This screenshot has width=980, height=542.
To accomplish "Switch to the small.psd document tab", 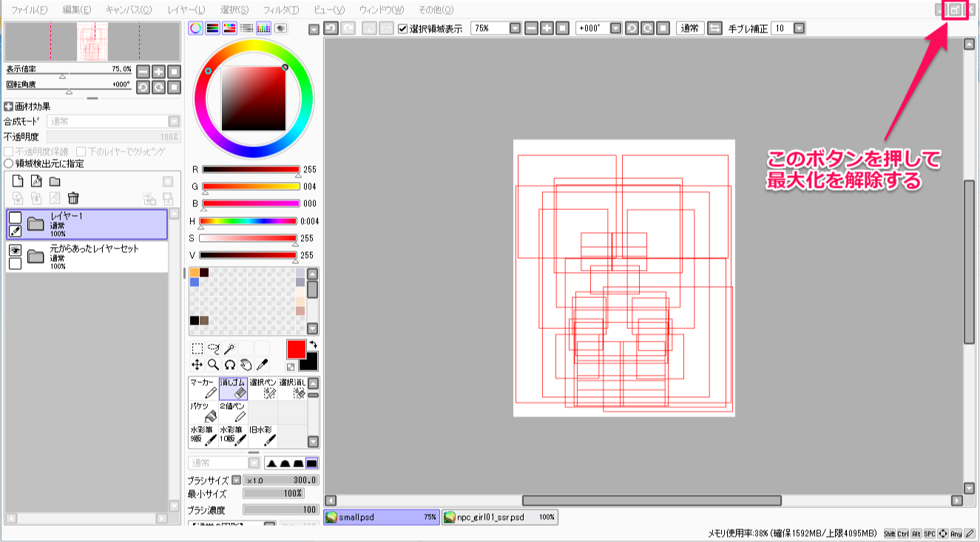I will (382, 518).
